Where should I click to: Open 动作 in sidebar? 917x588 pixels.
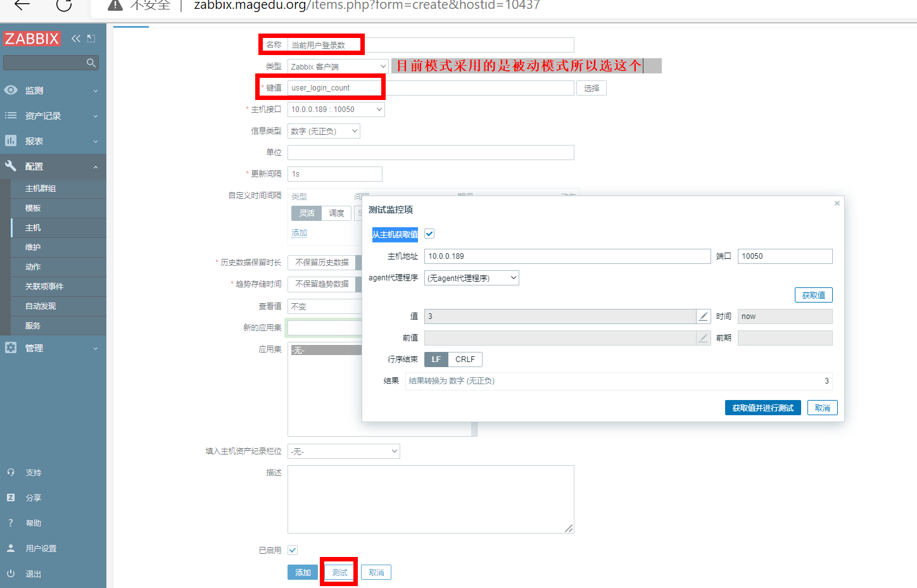pyautogui.click(x=33, y=267)
